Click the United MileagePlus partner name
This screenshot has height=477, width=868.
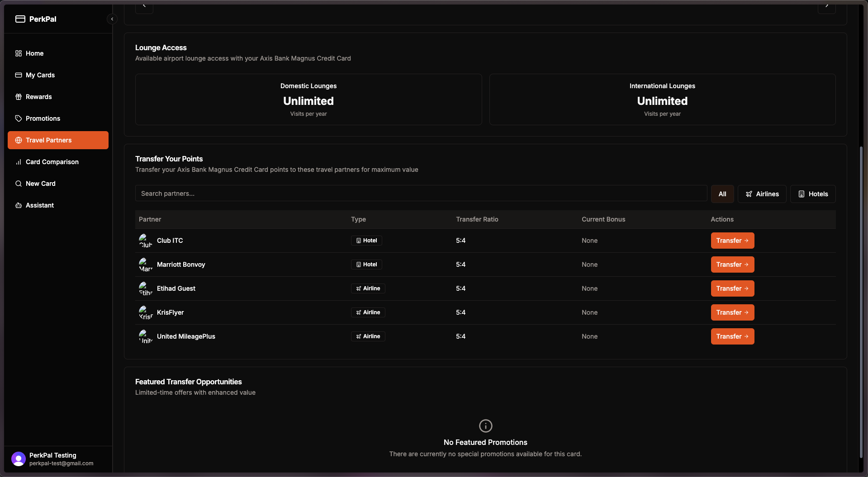[186, 336]
